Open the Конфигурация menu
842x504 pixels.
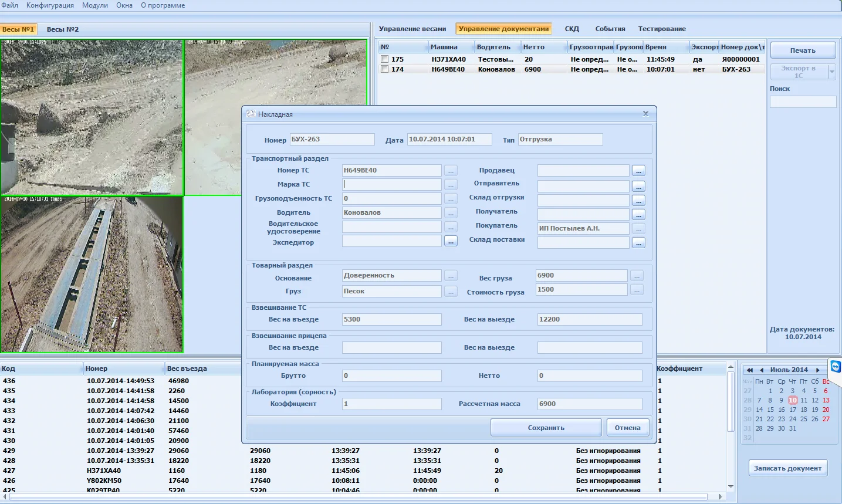pos(50,5)
